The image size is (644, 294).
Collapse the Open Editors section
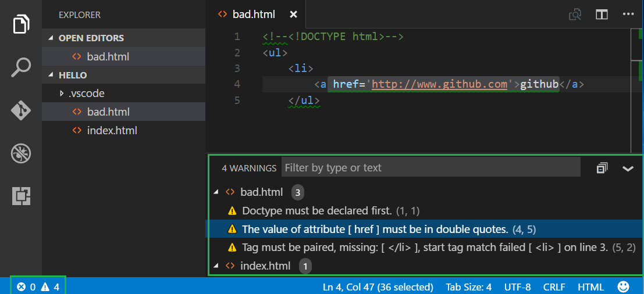pyautogui.click(x=51, y=38)
